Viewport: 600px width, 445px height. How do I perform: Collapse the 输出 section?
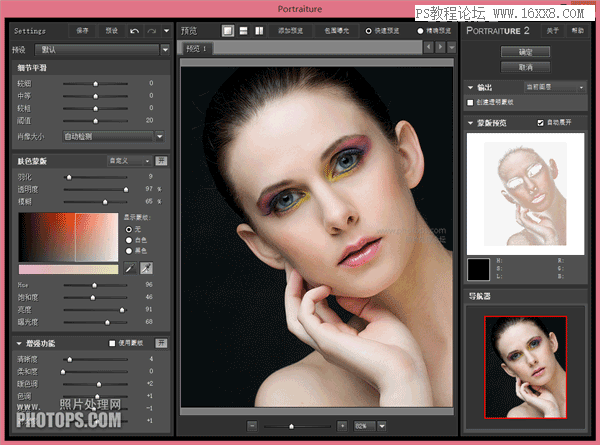(x=470, y=88)
